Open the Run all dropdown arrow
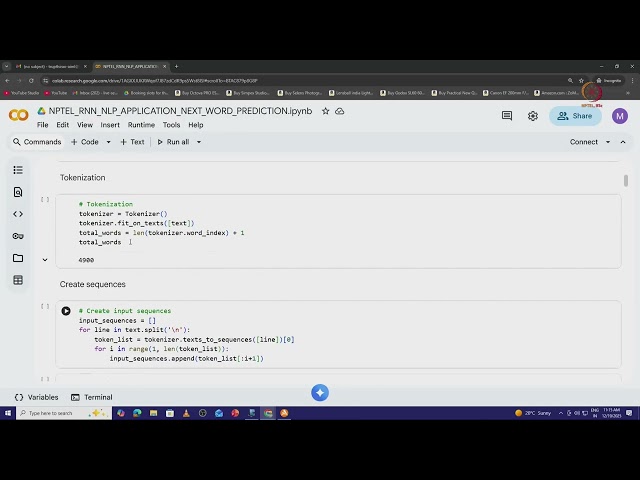The height and width of the screenshot is (480, 640). click(x=199, y=142)
